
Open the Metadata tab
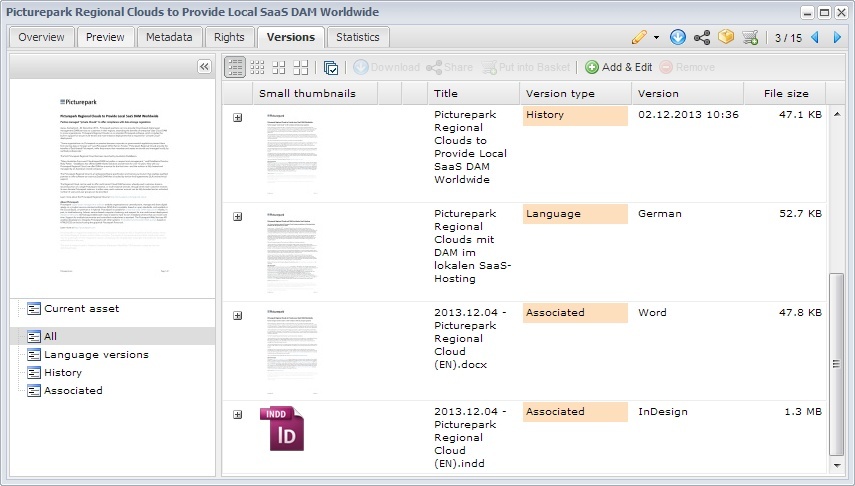[x=169, y=37]
